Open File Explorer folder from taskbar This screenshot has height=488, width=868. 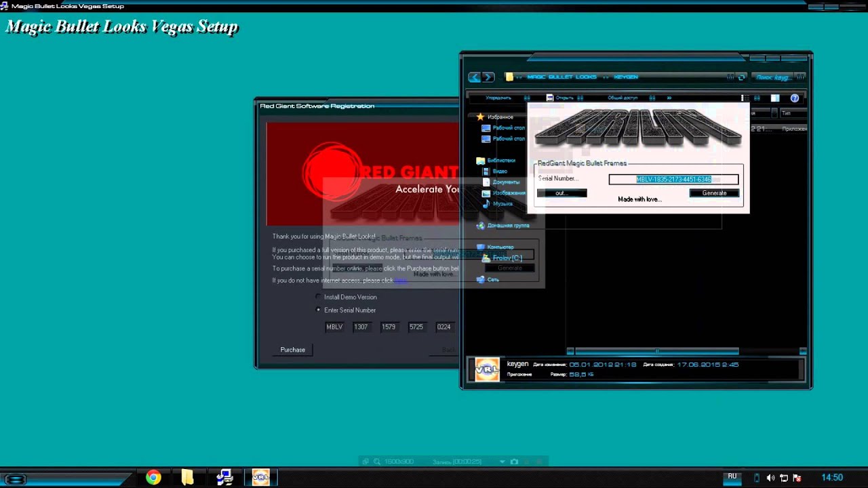187,478
